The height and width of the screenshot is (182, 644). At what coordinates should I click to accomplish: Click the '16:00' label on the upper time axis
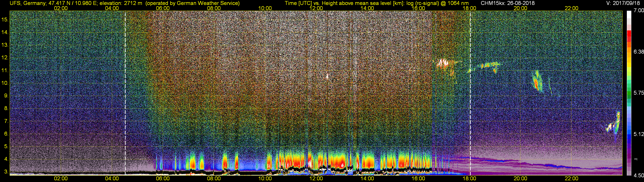tap(418, 8)
